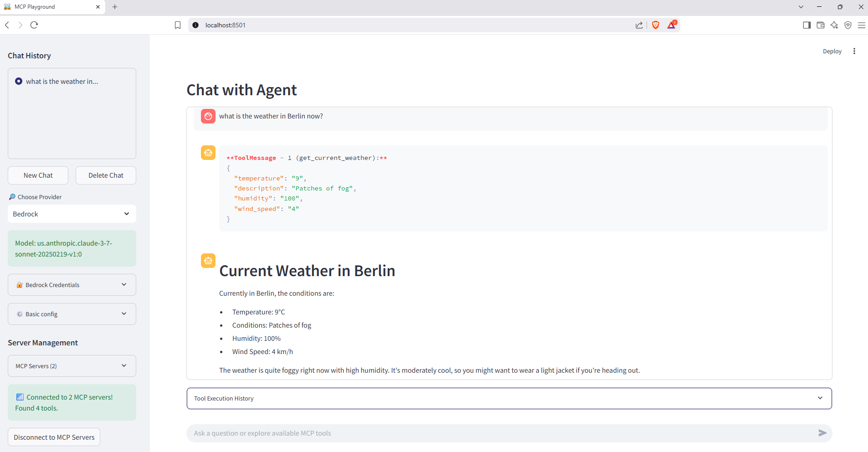Click 'Currently in Berlin, the conditions are:' text

click(x=277, y=293)
